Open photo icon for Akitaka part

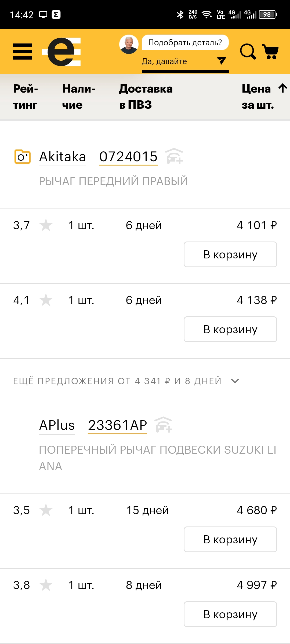(22, 157)
